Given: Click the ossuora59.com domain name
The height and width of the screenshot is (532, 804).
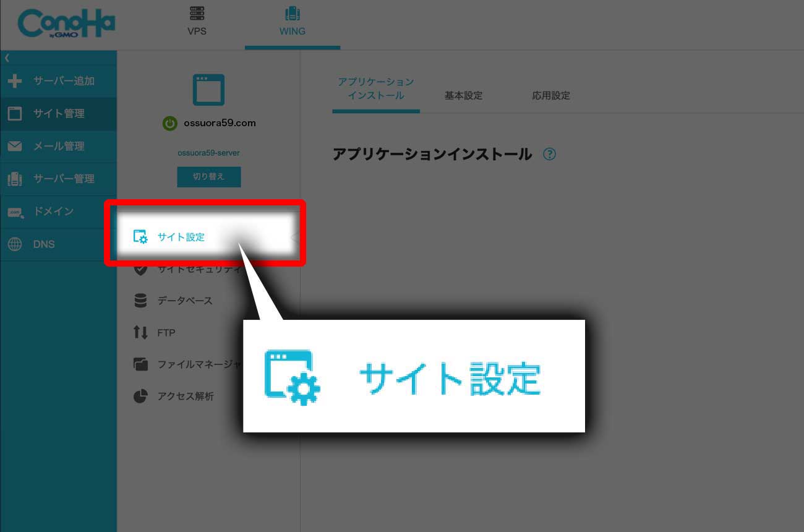Looking at the screenshot, I should tap(220, 123).
